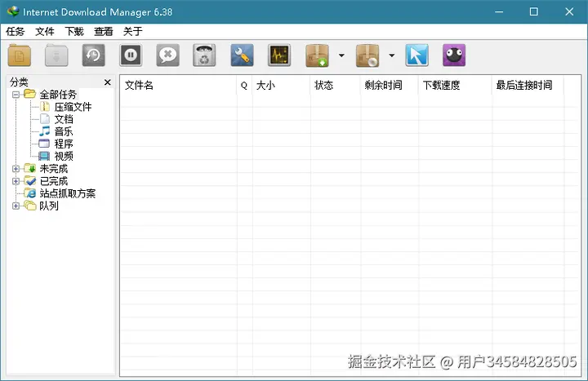Sort by the 状态 column header
Image resolution: width=588 pixels, height=381 pixels.
(336, 86)
